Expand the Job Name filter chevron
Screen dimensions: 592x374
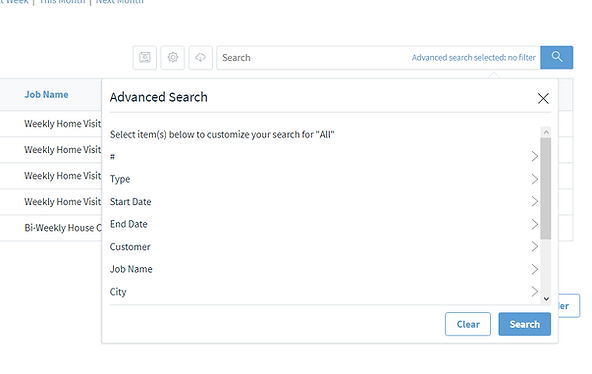tap(534, 269)
